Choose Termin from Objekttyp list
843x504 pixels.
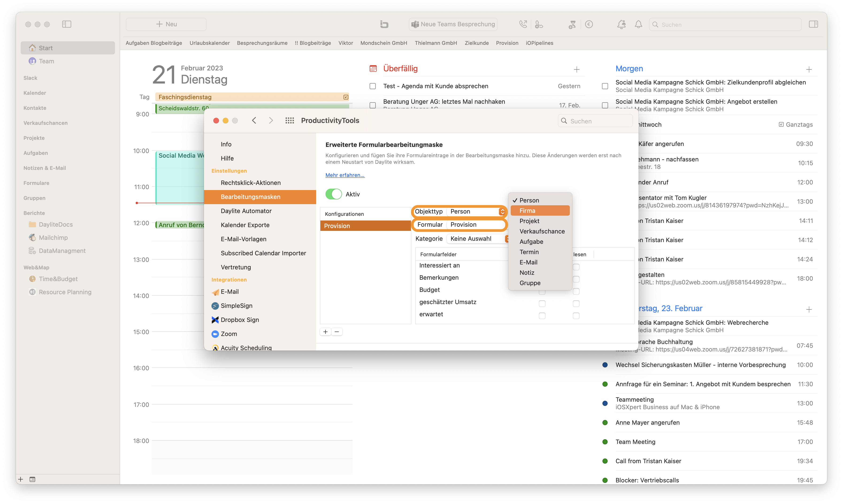click(x=540, y=252)
